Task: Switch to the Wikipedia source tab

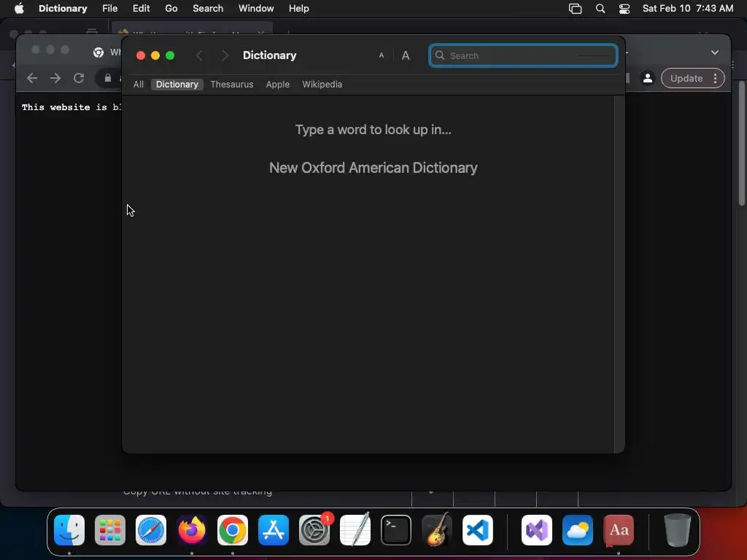Action: click(x=322, y=85)
